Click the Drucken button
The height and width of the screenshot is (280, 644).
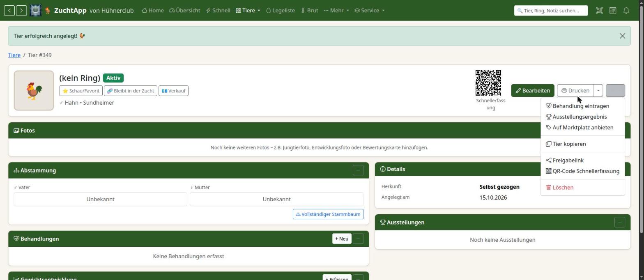(575, 90)
